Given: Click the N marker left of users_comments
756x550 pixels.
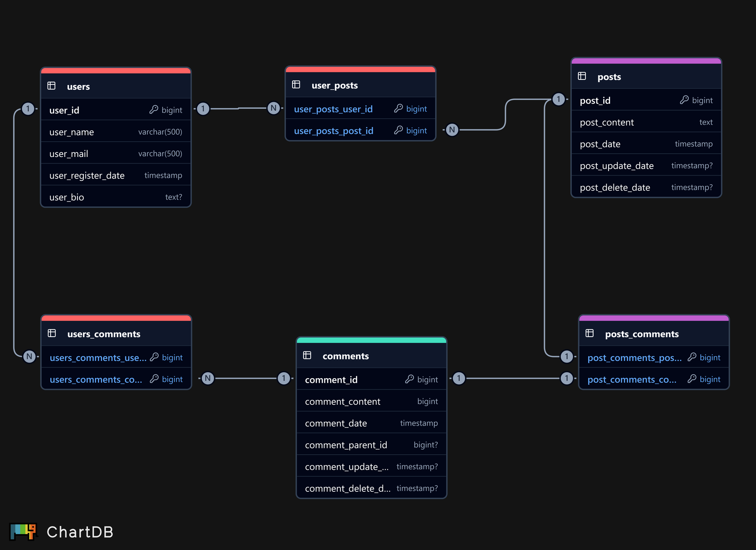Looking at the screenshot, I should 29,356.
